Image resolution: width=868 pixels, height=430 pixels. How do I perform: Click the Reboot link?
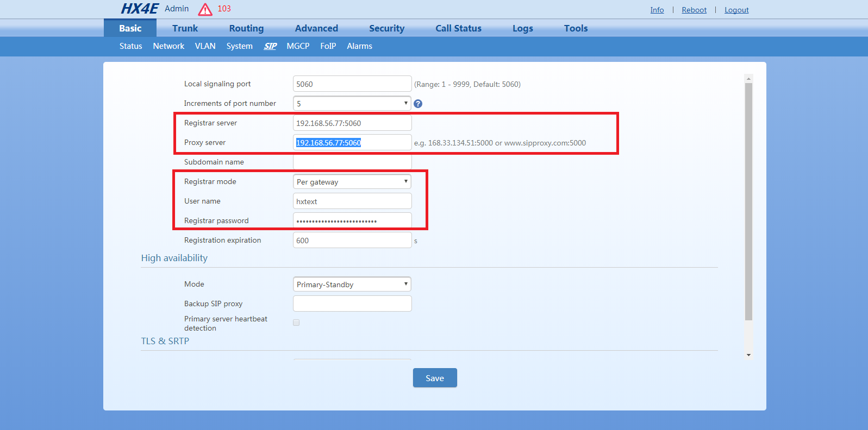coord(694,10)
